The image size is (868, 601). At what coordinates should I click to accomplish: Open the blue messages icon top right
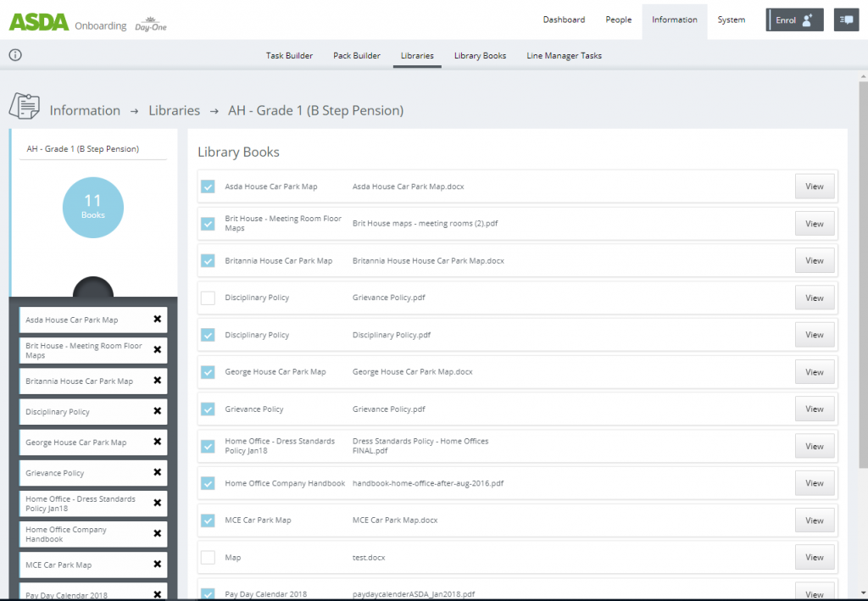click(x=846, y=19)
